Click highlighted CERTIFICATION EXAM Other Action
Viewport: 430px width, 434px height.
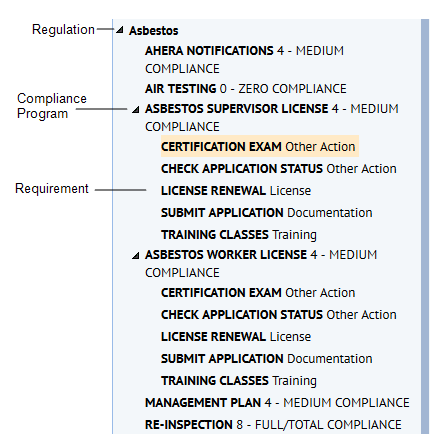(x=260, y=146)
